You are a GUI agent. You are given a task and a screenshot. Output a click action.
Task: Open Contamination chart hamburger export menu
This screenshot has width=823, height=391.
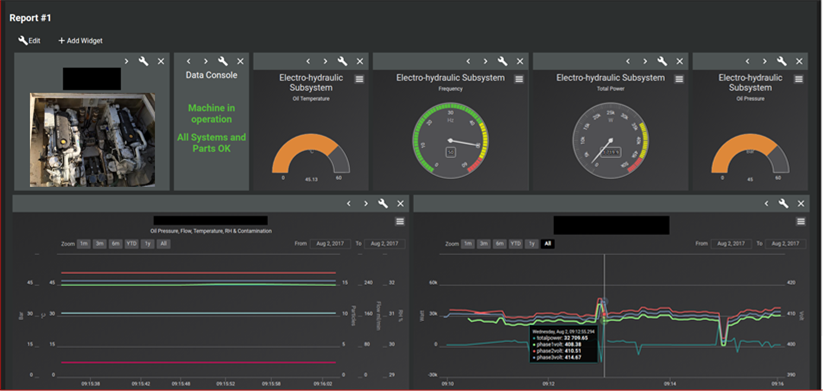[x=400, y=221]
